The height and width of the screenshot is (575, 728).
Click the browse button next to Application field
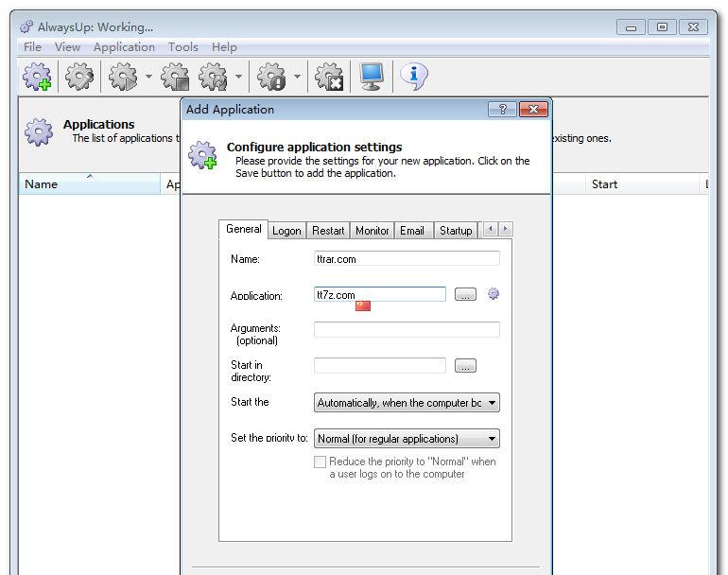[x=465, y=294]
